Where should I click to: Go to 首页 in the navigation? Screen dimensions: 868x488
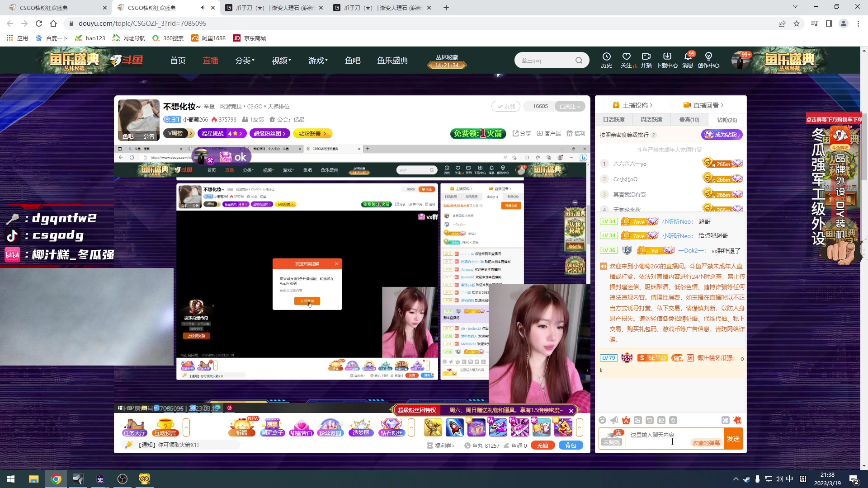click(178, 60)
